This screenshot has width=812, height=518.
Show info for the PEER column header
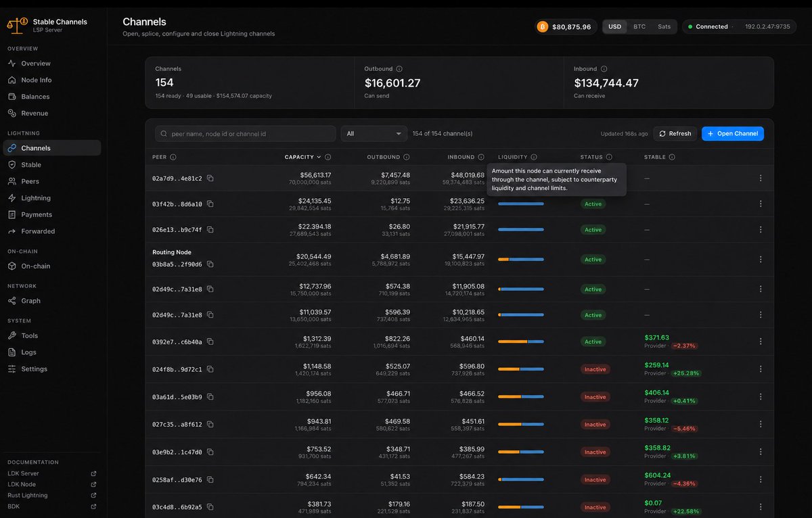(173, 158)
